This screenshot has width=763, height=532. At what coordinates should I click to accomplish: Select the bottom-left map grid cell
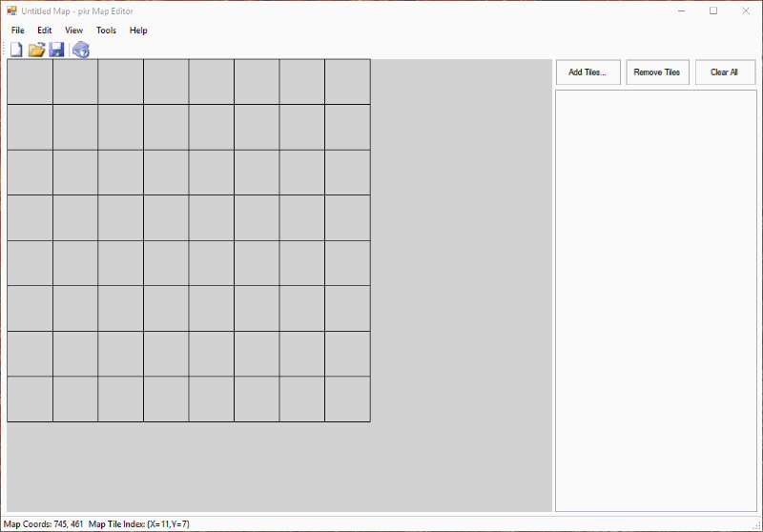pyautogui.click(x=30, y=399)
